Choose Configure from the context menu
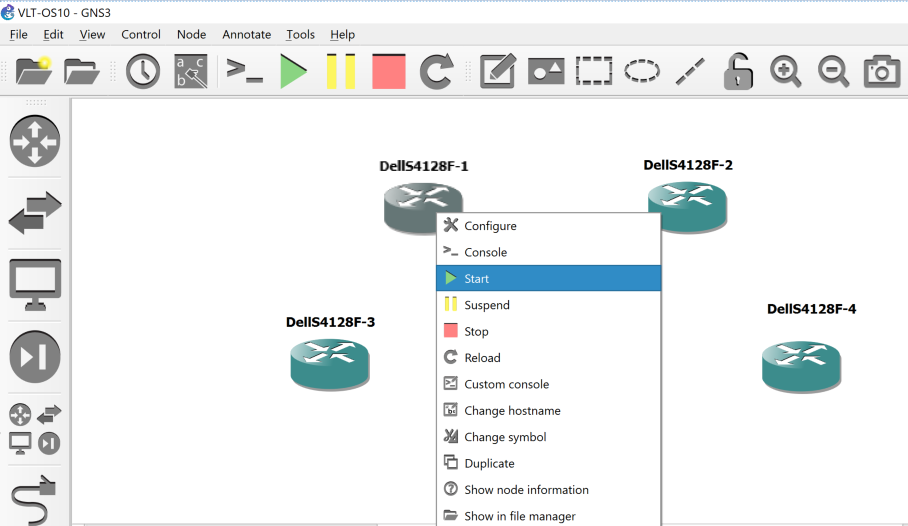Viewport: 908px width, 526px height. click(548, 226)
